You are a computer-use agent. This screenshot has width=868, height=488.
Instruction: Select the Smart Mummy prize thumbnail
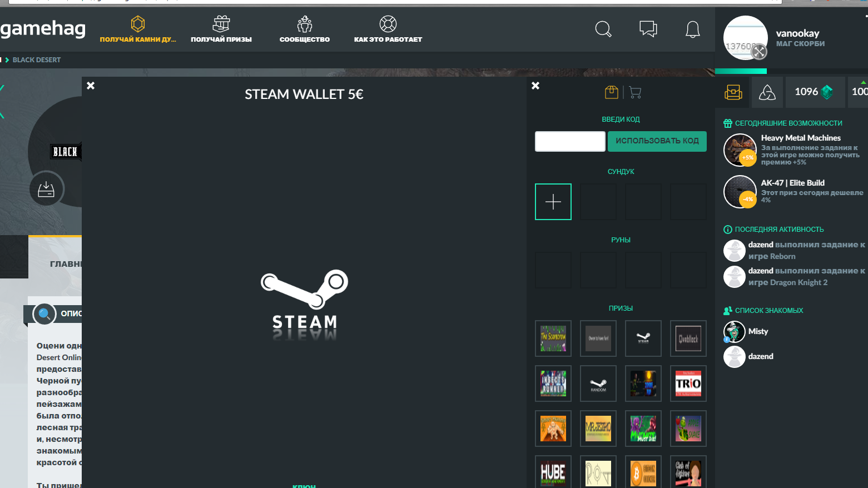pos(553,429)
